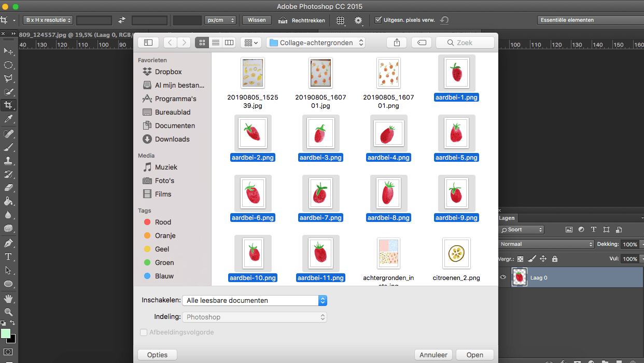The image size is (644, 363).
Task: Toggle the file dialog sidebar button
Action: click(x=148, y=43)
